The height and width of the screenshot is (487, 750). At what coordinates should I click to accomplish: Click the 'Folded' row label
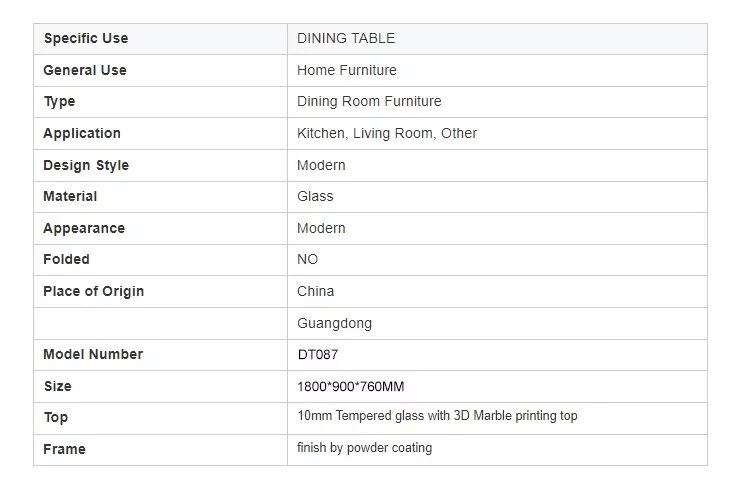pos(66,260)
